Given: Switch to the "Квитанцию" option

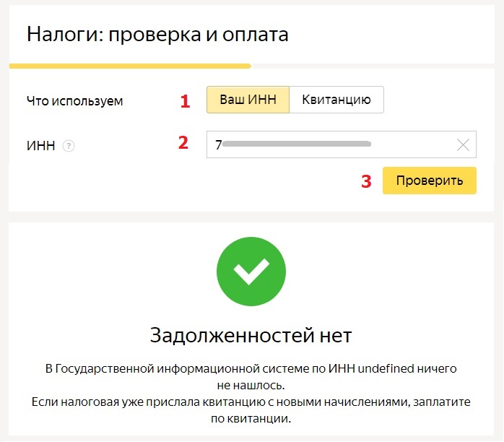Looking at the screenshot, I should click(336, 100).
